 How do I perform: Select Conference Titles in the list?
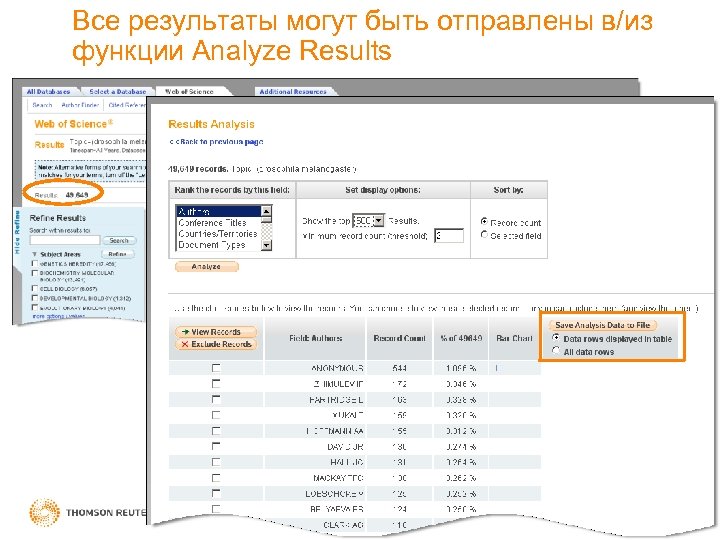219,223
